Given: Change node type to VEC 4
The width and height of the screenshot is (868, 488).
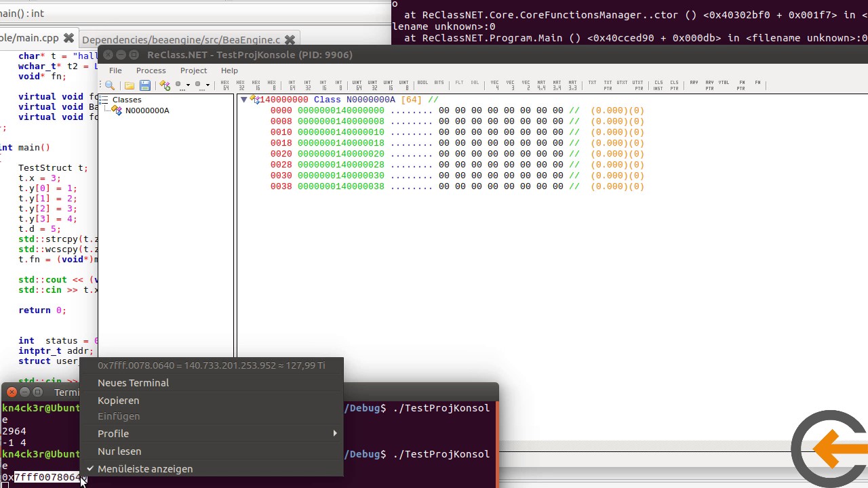Looking at the screenshot, I should (x=495, y=85).
